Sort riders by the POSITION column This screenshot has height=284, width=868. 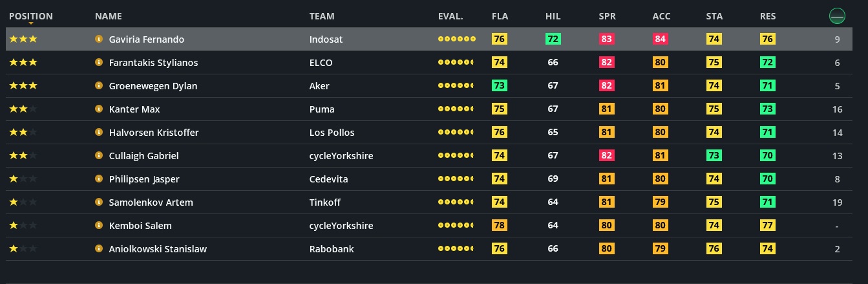coord(31,16)
